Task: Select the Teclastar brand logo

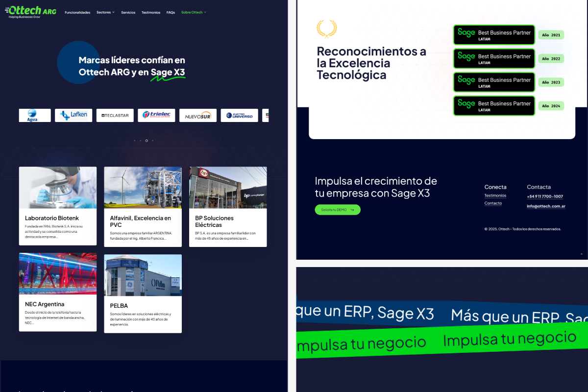Action: point(115,116)
